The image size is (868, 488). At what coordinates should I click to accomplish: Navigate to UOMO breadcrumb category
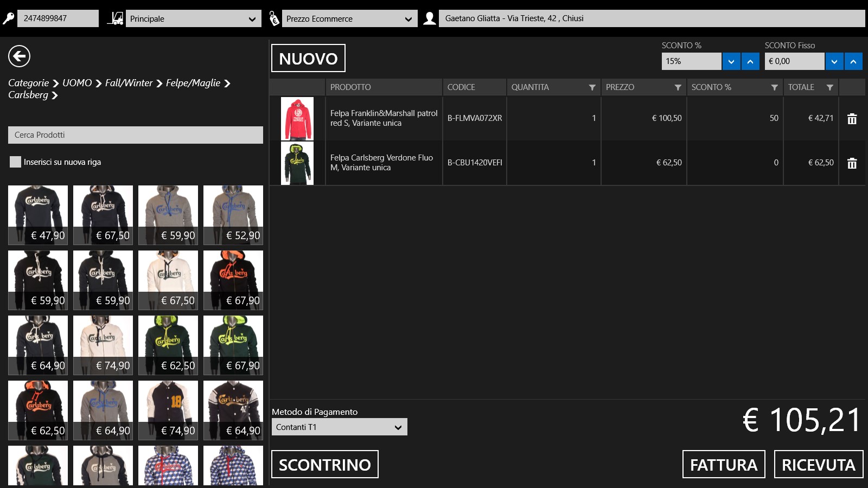tap(77, 83)
